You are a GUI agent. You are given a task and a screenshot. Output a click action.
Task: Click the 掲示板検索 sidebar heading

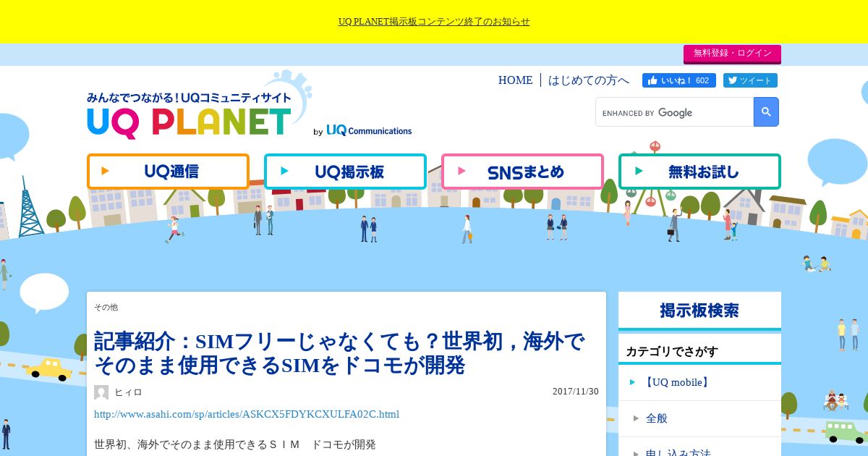pos(699,311)
